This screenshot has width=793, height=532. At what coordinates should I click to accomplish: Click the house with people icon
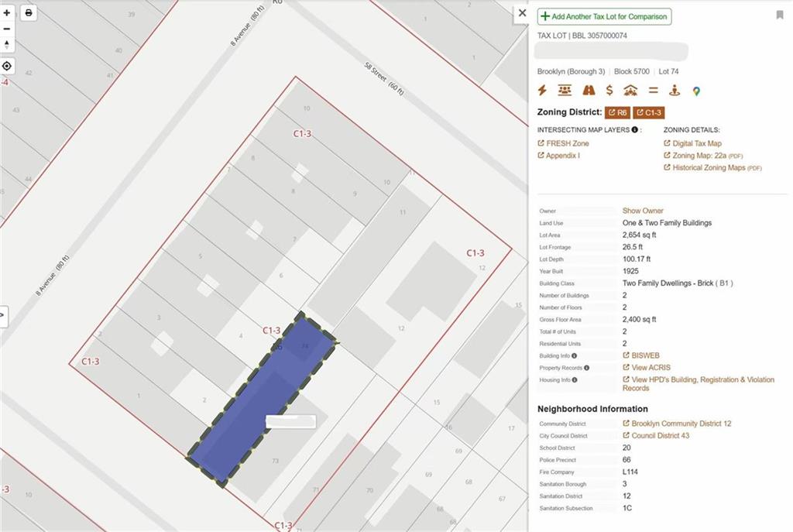coord(630,91)
